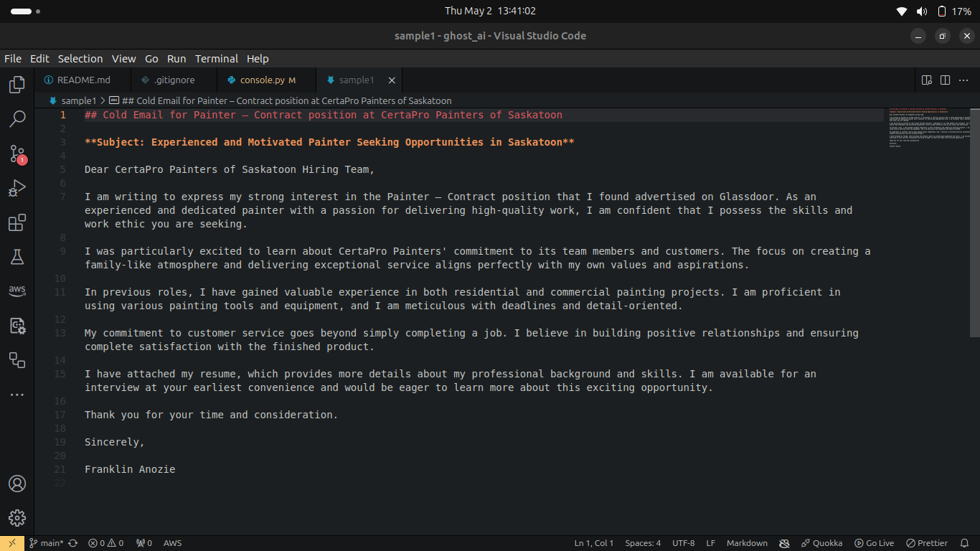
Task: Open the Manage gear icon
Action: tap(17, 518)
